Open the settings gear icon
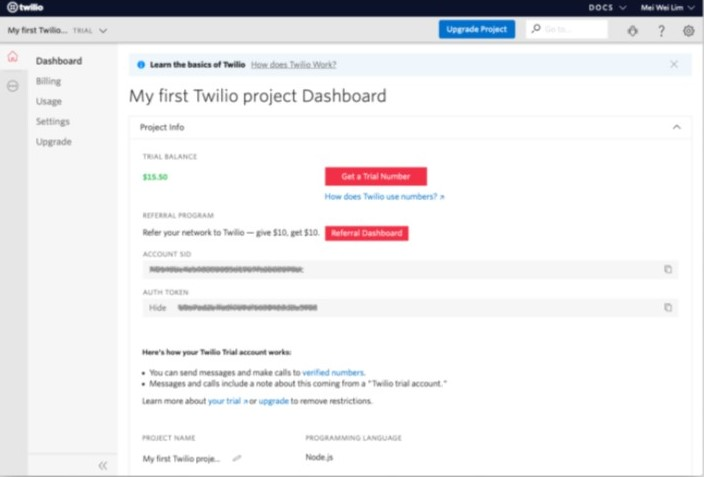Screen dimensions: 704x477 [688, 31]
